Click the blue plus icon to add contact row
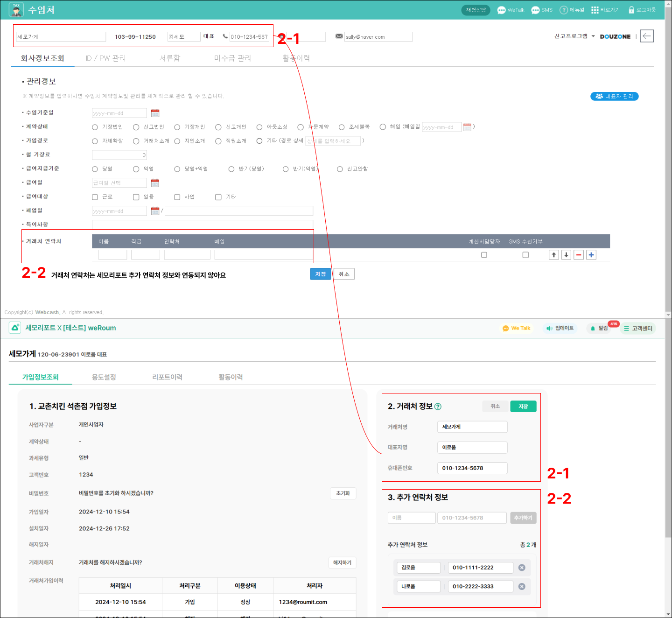Viewport: 672px width, 618px height. [x=591, y=255]
